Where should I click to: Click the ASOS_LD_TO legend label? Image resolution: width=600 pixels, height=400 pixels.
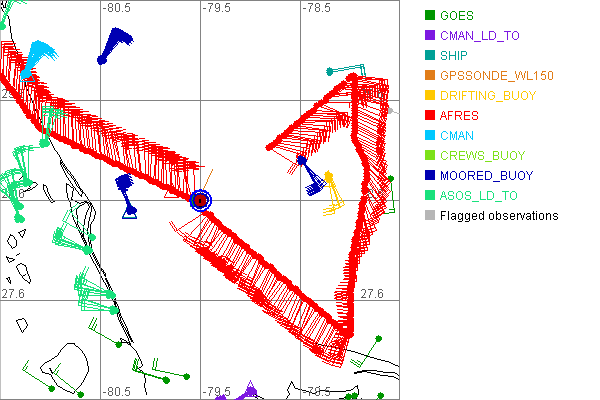pos(479,196)
